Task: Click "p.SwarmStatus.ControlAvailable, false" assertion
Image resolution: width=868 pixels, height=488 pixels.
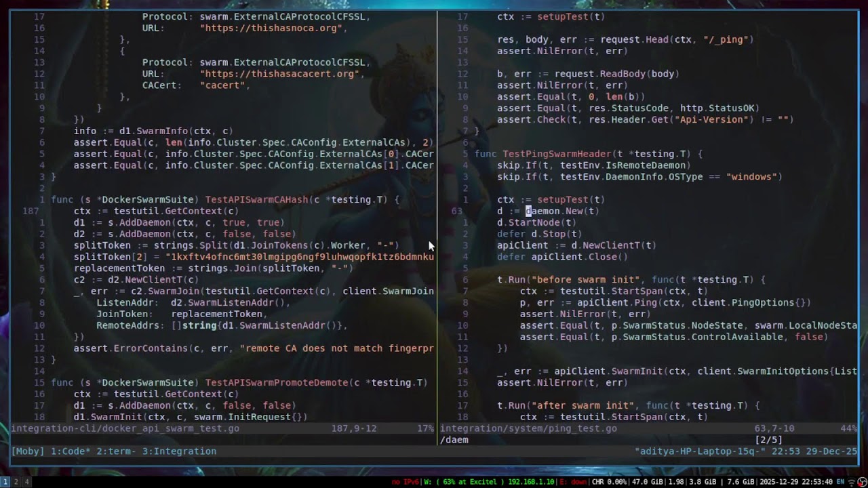Action: (674, 337)
